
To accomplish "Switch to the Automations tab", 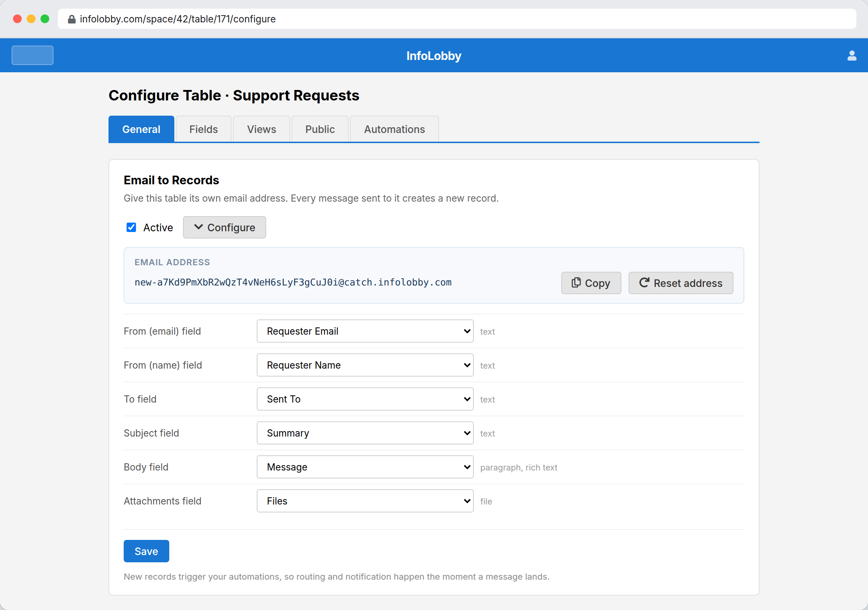I will 394,129.
